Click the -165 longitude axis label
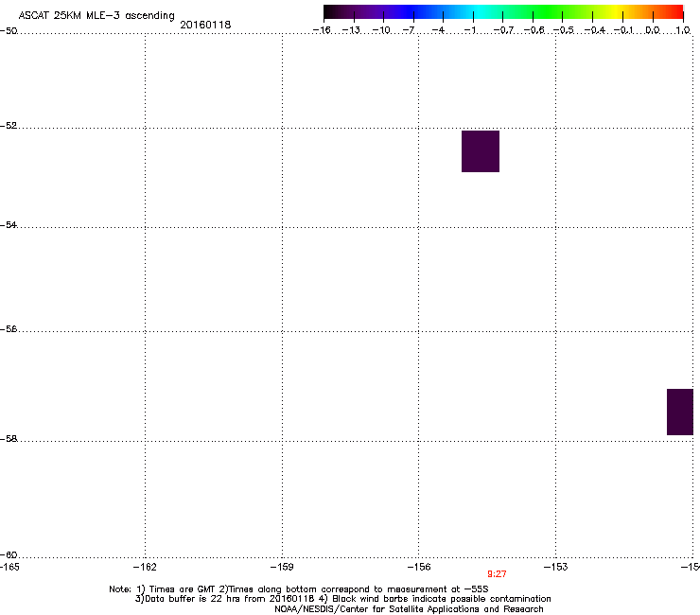Viewport: 700px width, 615px height. pos(9,567)
